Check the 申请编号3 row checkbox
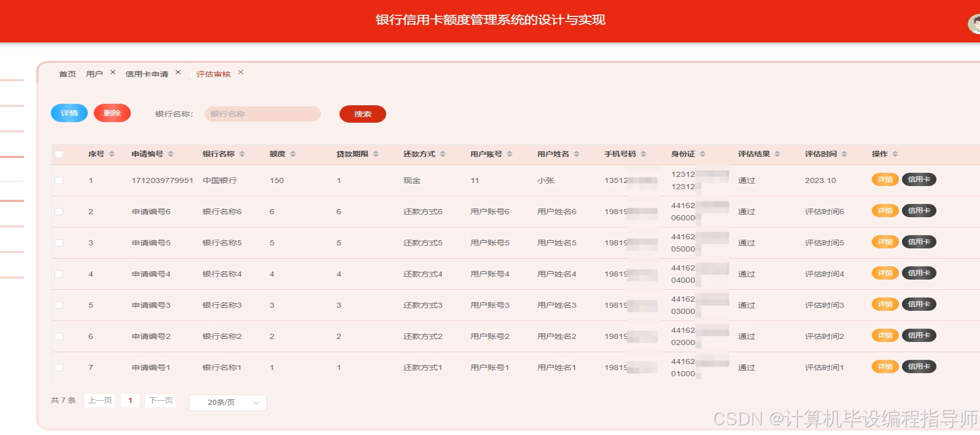 click(59, 305)
